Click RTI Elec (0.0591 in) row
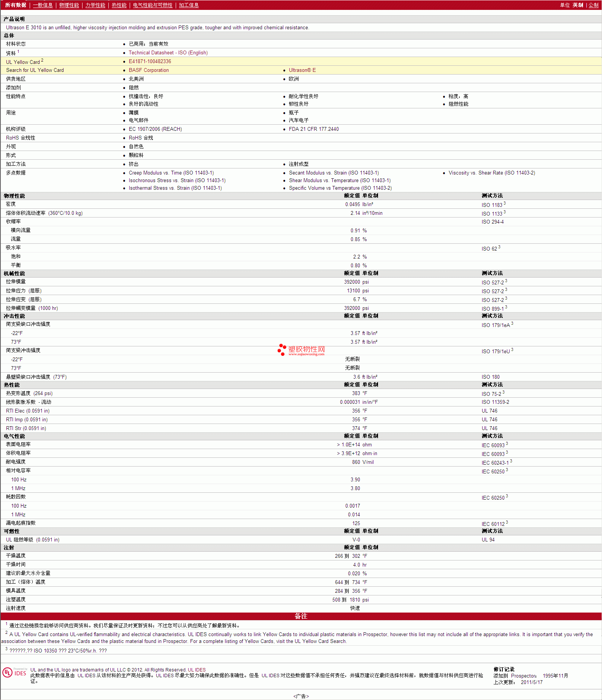Screen dimensions: 602x700 [x=301, y=411]
